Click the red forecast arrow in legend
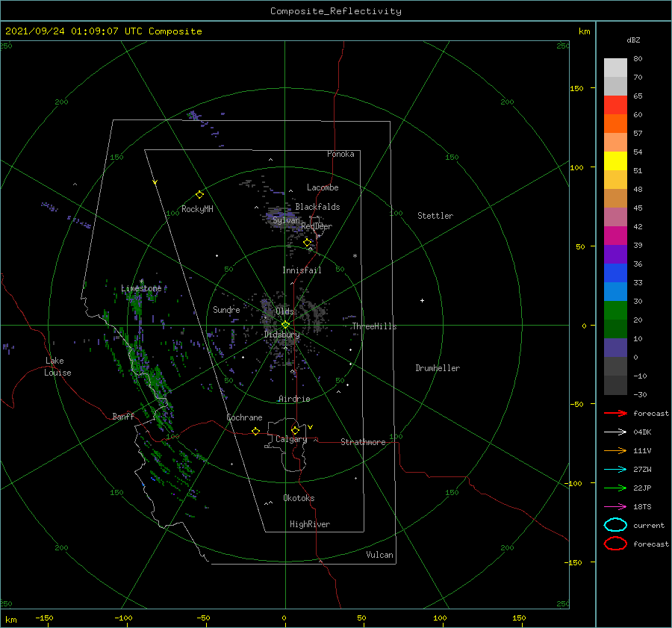The height and width of the screenshot is (628, 672). tap(615, 413)
